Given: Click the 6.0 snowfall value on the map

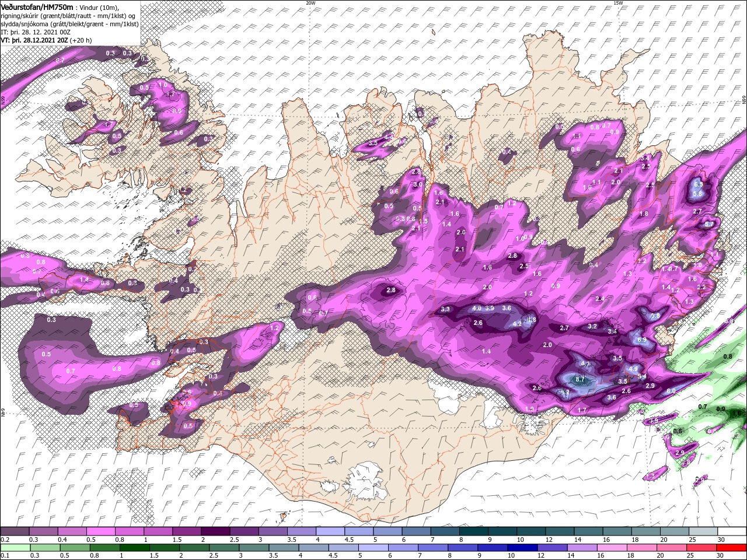Looking at the screenshot, I should click(x=671, y=391).
